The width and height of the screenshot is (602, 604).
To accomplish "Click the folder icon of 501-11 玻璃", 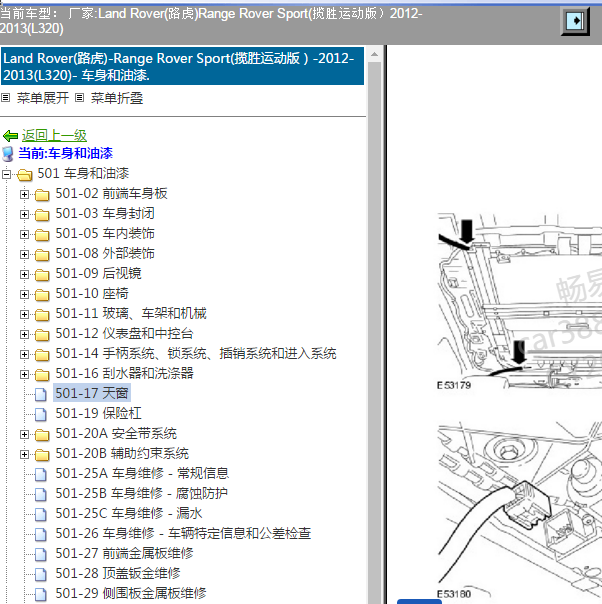I will click(42, 315).
